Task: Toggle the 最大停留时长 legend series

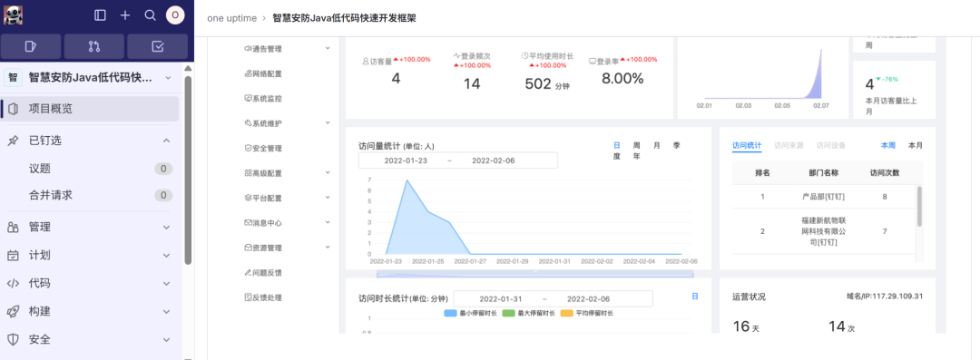Action: pyautogui.click(x=528, y=313)
